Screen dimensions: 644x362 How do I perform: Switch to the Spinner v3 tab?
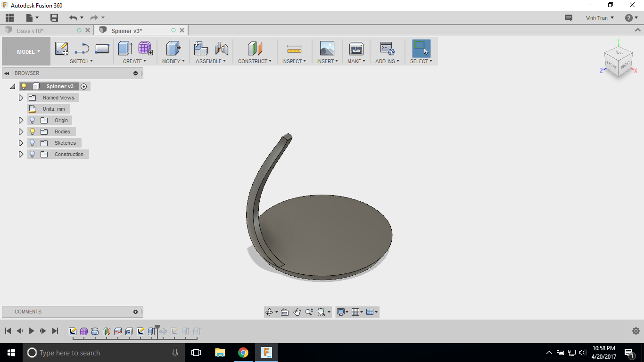click(127, 31)
